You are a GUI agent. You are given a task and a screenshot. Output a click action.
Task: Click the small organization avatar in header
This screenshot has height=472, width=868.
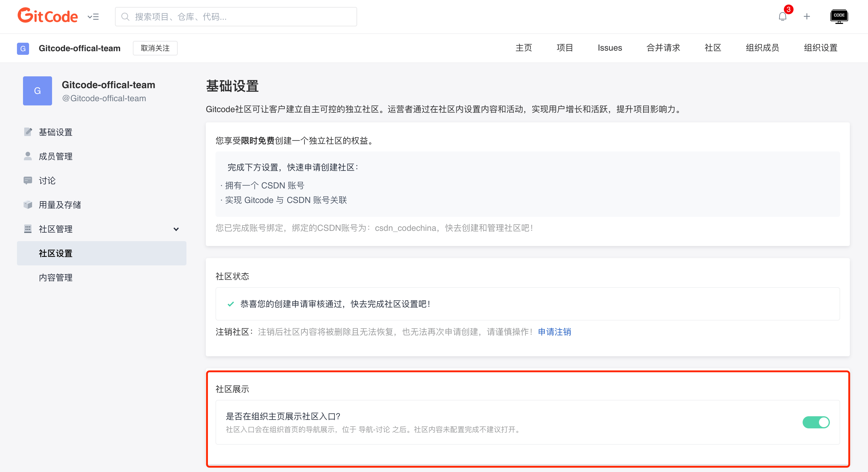click(x=23, y=48)
